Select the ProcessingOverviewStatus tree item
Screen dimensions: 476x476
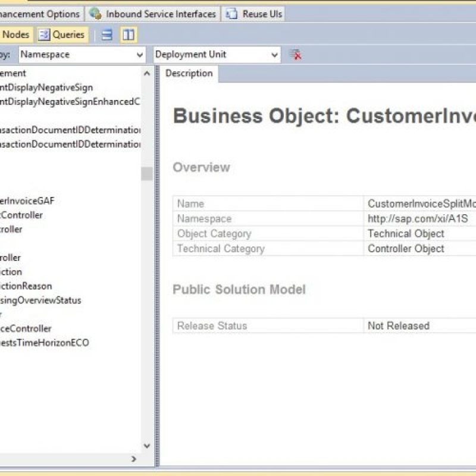pos(40,300)
